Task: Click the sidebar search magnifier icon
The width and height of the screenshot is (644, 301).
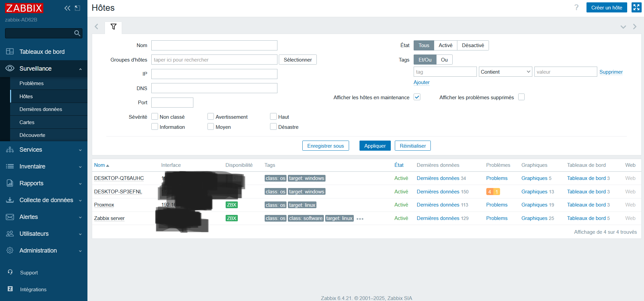Action: [x=77, y=33]
